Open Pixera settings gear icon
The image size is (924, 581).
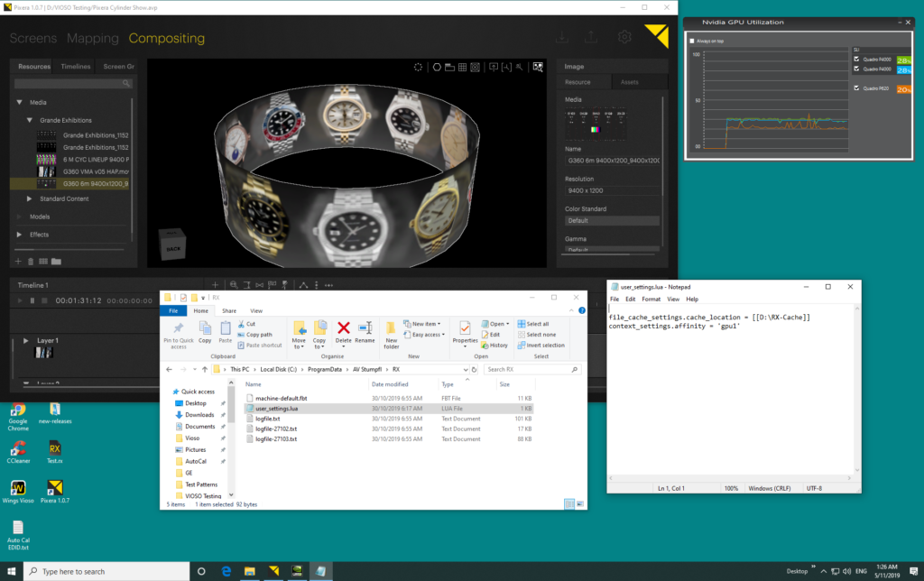(624, 37)
